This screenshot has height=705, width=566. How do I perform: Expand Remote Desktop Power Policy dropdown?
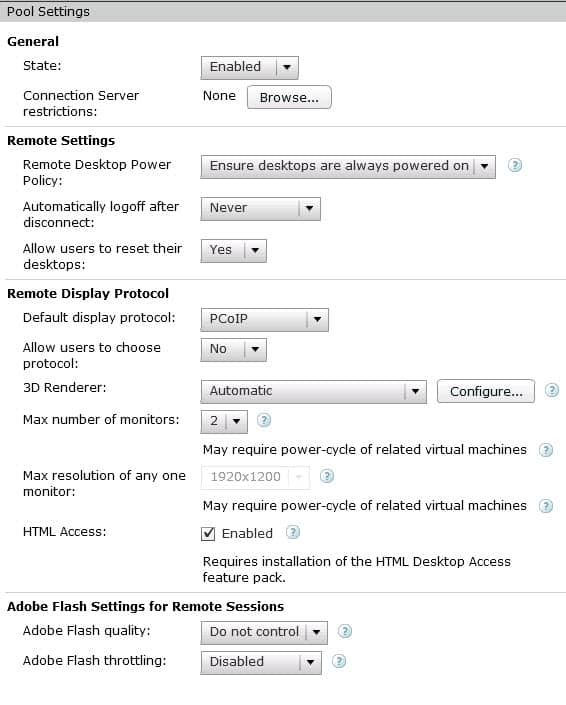click(348, 167)
